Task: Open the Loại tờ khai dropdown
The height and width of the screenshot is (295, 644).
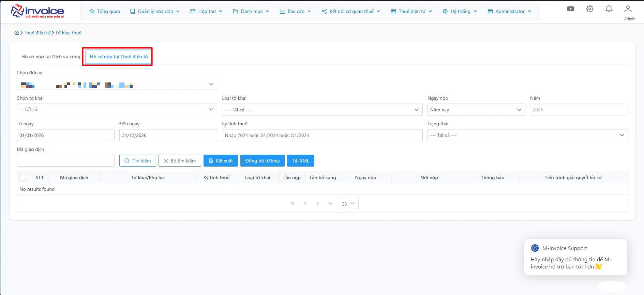Action: click(322, 109)
